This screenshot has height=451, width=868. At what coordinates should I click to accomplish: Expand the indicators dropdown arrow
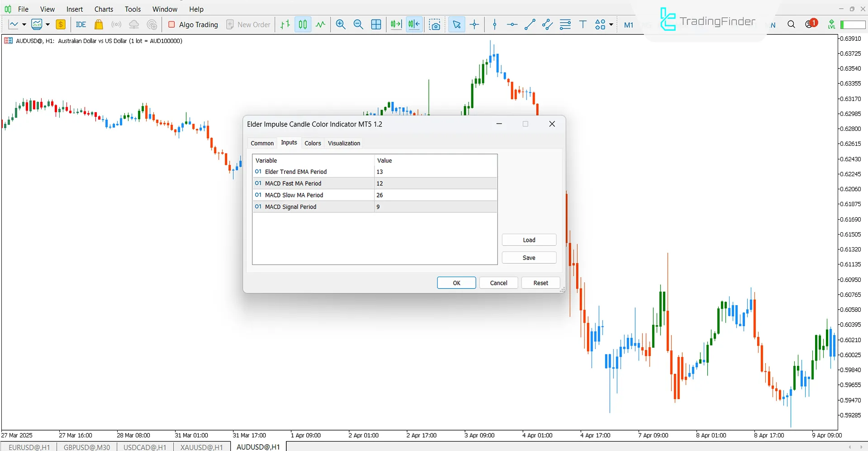[x=47, y=24]
